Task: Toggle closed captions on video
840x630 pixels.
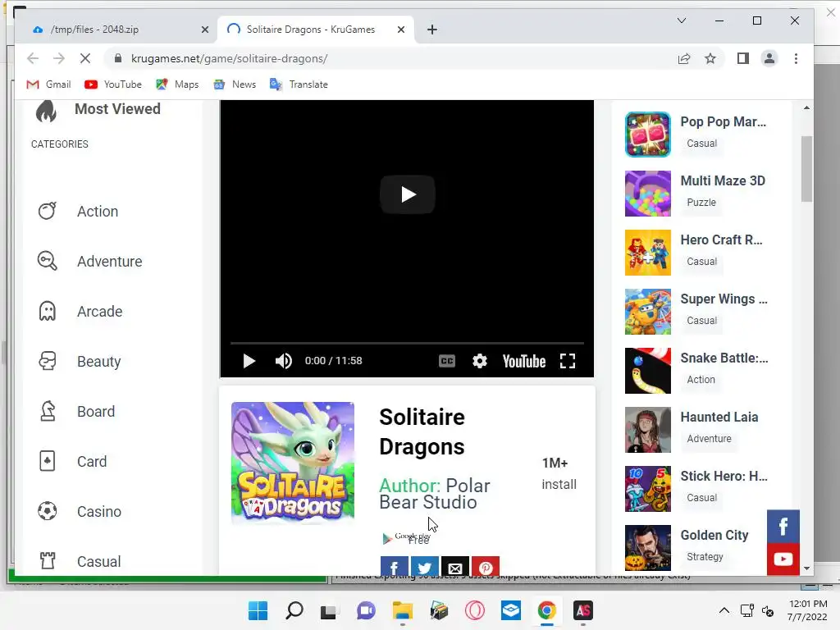Action: [x=447, y=361]
